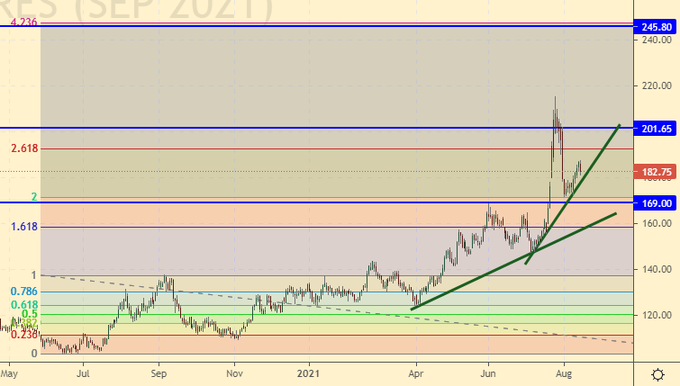Click the Sep label on time axis
Image resolution: width=680 pixels, height=386 pixels.
pyautogui.click(x=159, y=373)
